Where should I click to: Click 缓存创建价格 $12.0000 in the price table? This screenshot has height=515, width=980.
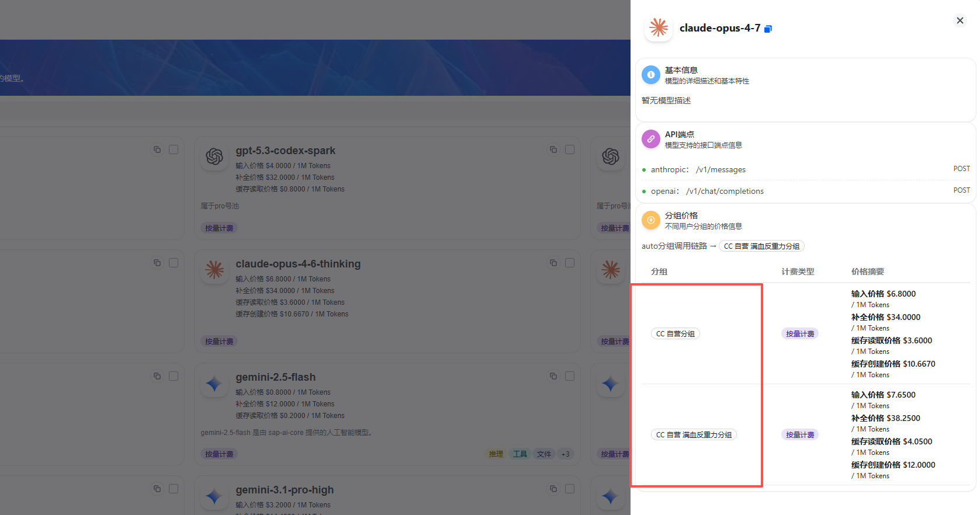(894, 465)
